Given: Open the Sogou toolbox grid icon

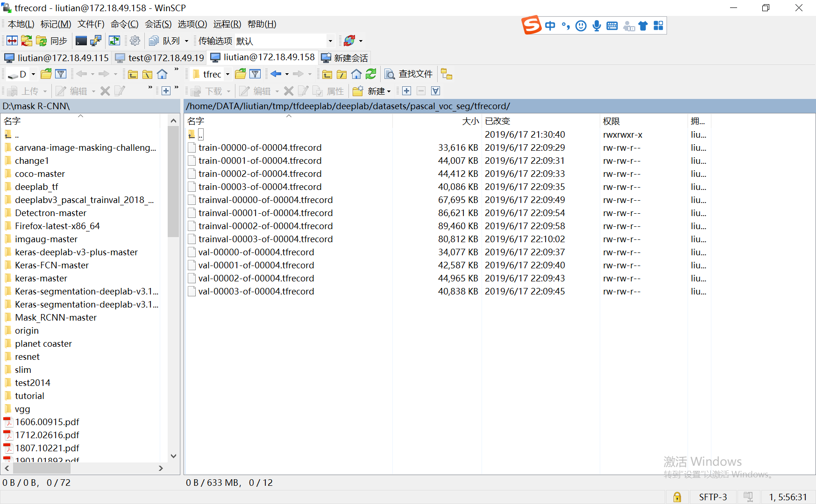Looking at the screenshot, I should click(658, 26).
